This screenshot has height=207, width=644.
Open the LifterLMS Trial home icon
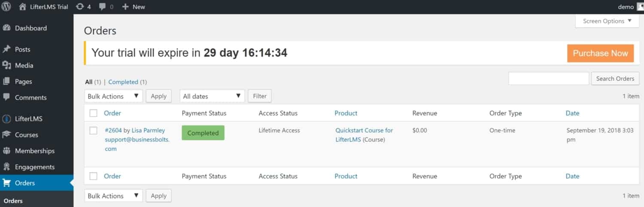(22, 7)
